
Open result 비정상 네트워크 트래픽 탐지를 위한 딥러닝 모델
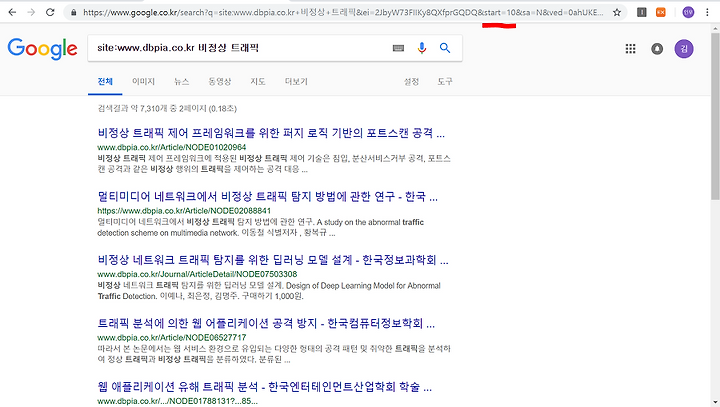(x=273, y=260)
